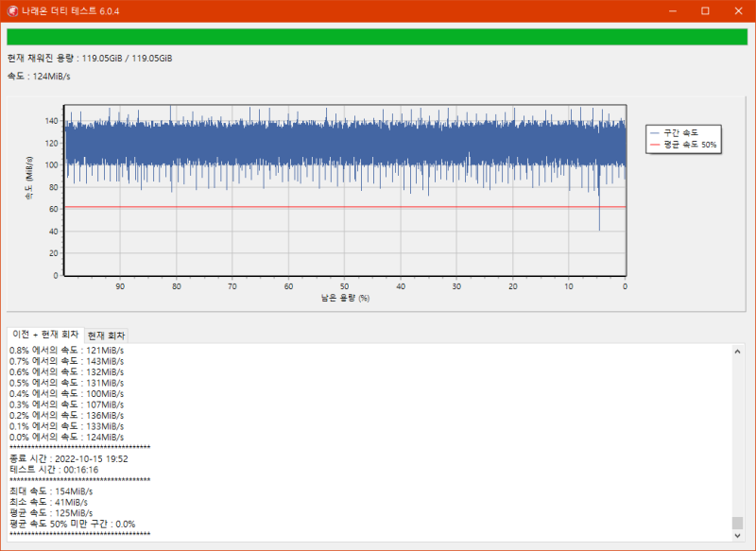
Task: Close the Naraeon Dirty Test window
Action: tap(738, 11)
